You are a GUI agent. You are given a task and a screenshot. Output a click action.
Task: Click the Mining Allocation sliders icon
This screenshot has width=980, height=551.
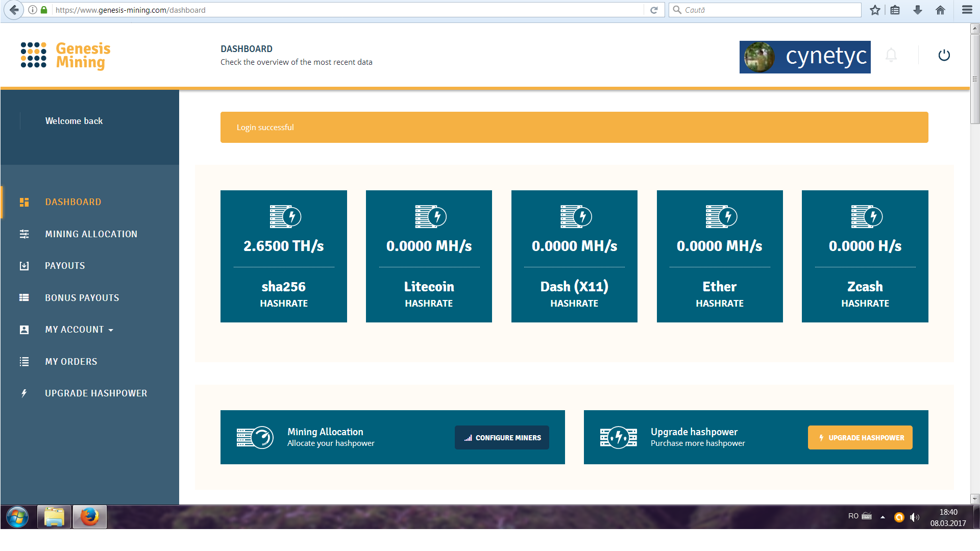(24, 234)
